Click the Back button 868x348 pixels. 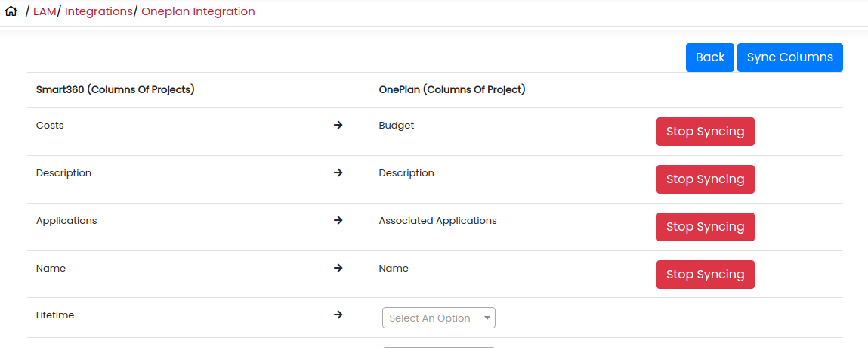[x=709, y=57]
